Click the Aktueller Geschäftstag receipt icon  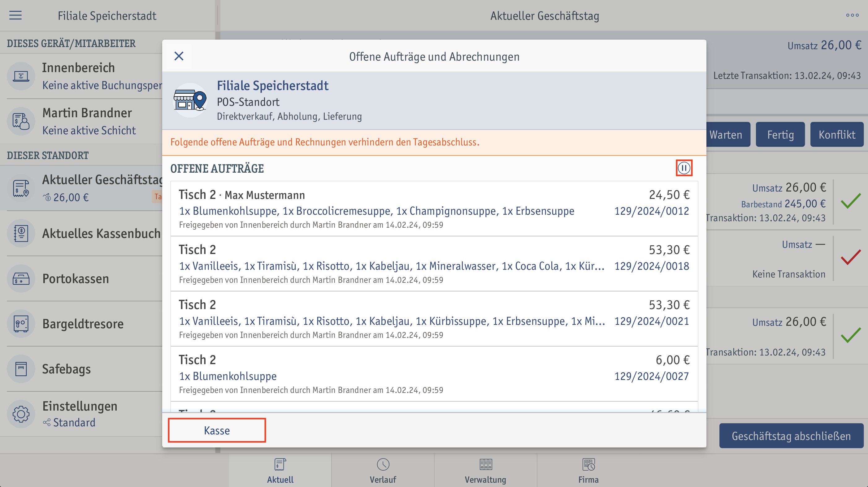click(21, 188)
